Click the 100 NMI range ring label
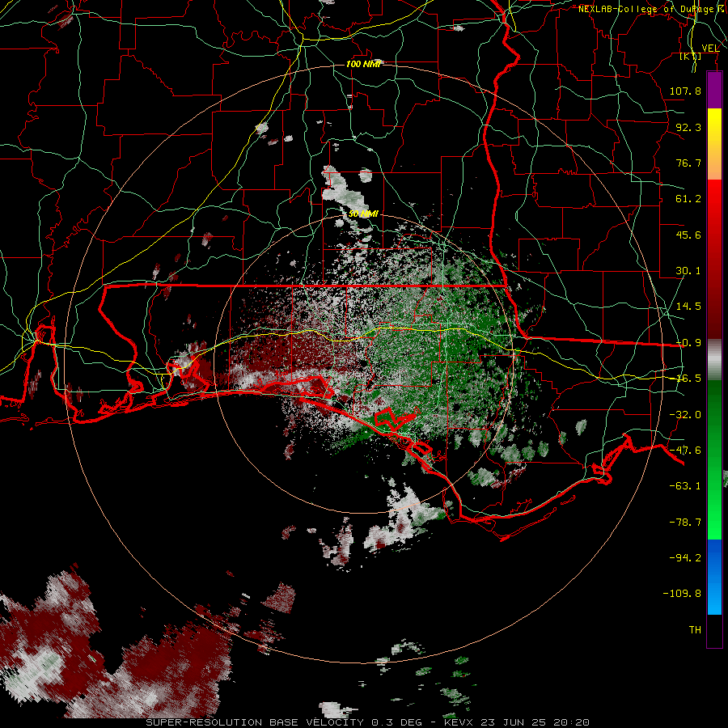This screenshot has width=728, height=728. (x=363, y=64)
